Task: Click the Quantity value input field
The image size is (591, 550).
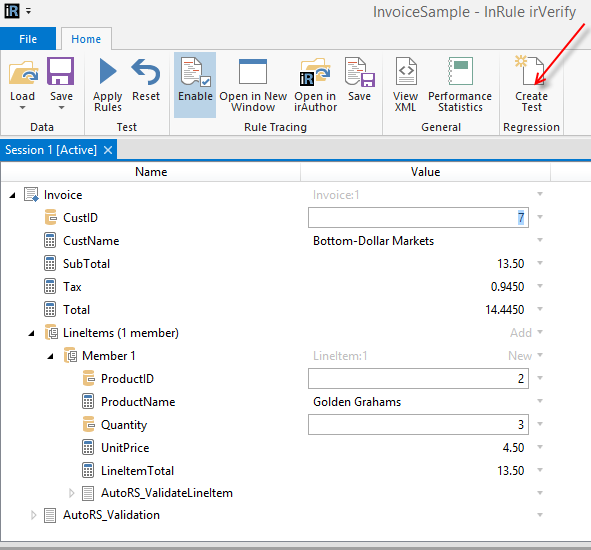Action: (x=418, y=424)
